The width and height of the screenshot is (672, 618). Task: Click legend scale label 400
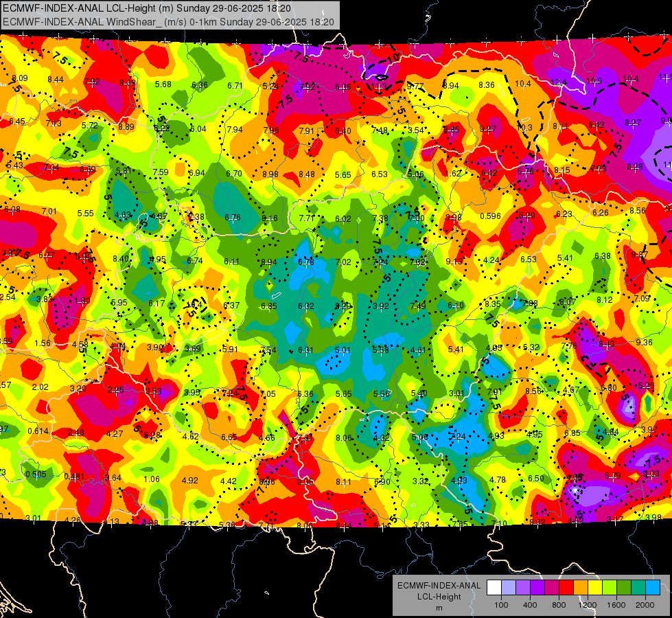(x=530, y=605)
